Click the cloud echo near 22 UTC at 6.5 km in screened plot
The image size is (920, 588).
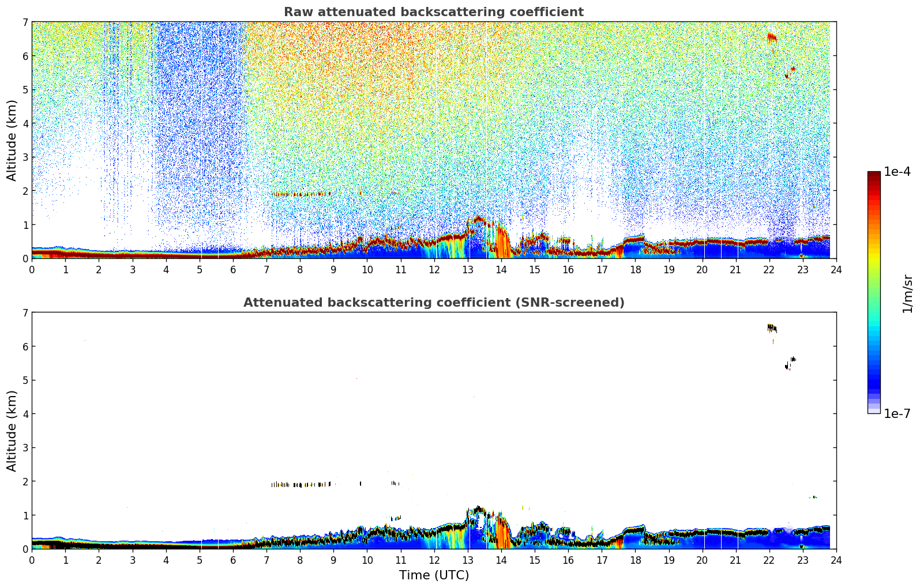pos(772,329)
